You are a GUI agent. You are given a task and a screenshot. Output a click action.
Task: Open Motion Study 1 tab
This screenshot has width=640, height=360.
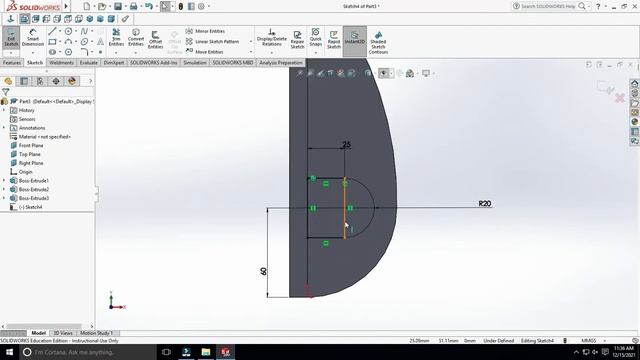(x=96, y=333)
